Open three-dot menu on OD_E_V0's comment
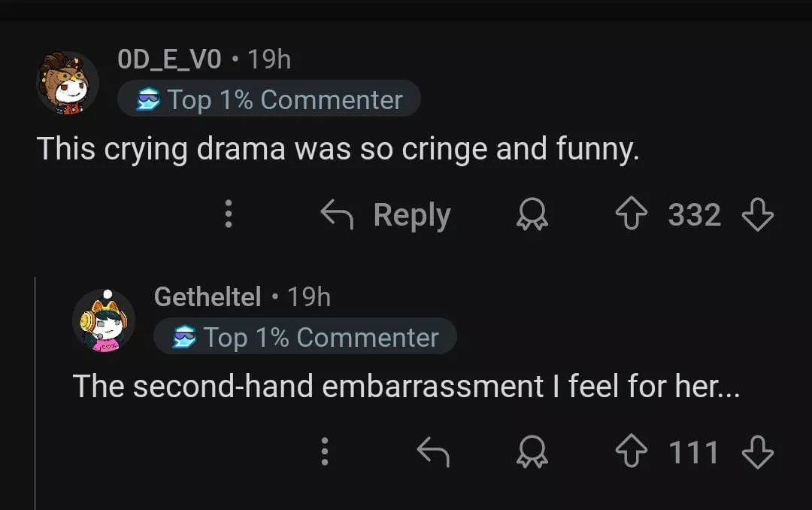This screenshot has height=510, width=812. click(229, 216)
